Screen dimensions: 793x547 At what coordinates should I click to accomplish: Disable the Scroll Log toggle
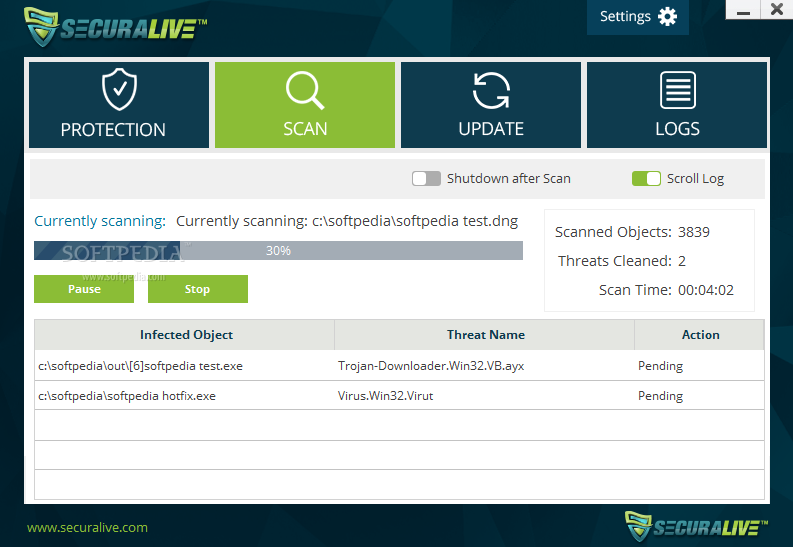pyautogui.click(x=646, y=178)
